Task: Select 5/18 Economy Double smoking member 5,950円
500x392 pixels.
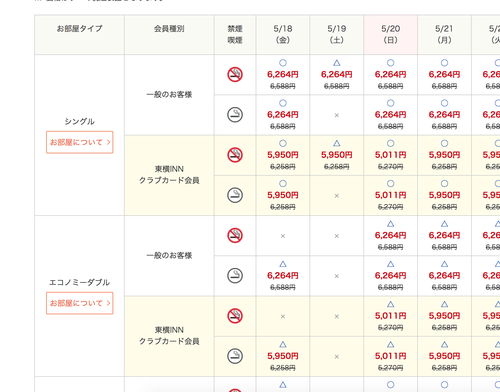Action: 283,356
